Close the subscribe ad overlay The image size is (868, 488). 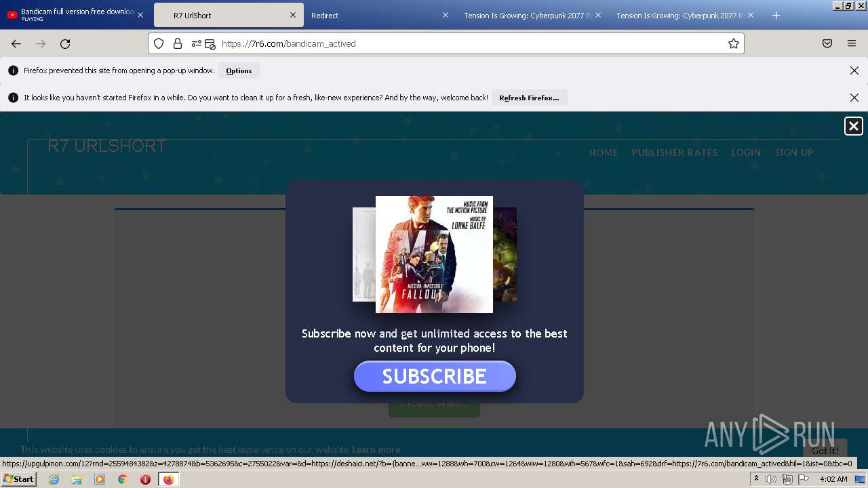point(854,126)
